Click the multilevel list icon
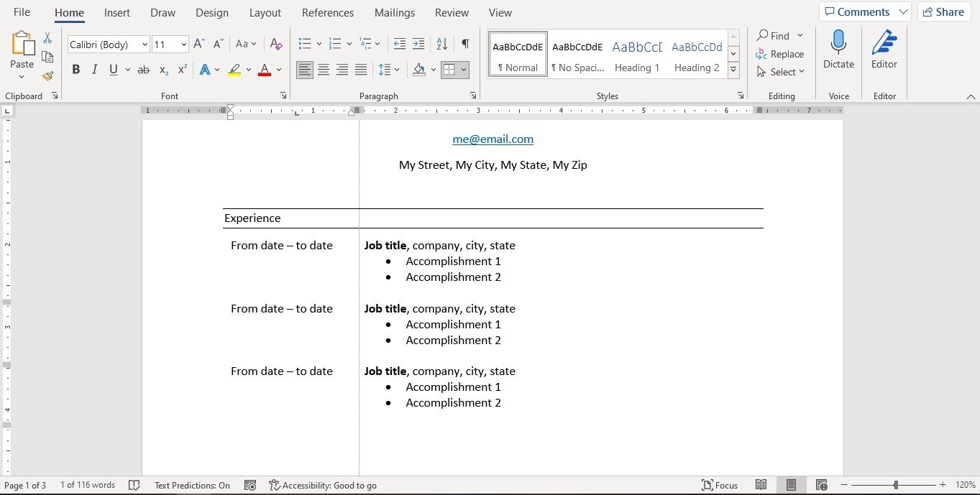Viewport: 980px width, 495px height. point(365,45)
